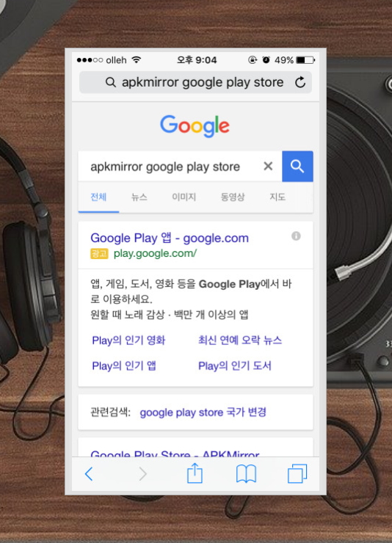Tap the rotation lock status icon
The height and width of the screenshot is (543, 392).
coord(253,60)
